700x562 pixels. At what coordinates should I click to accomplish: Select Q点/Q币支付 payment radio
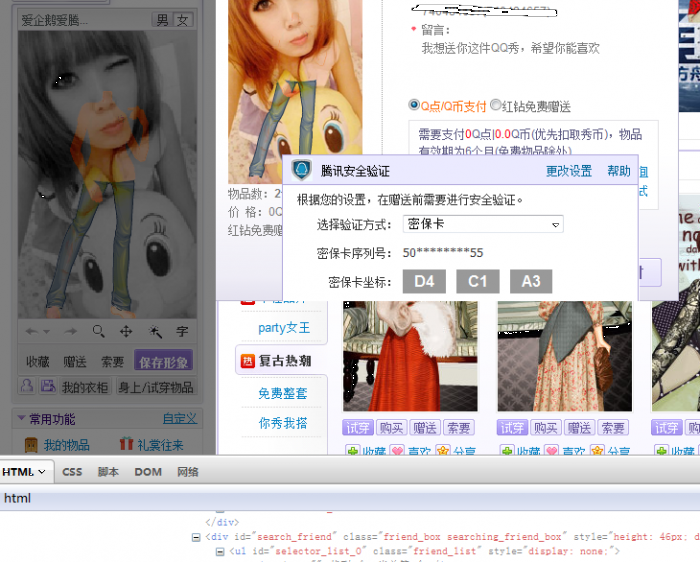tap(414, 105)
